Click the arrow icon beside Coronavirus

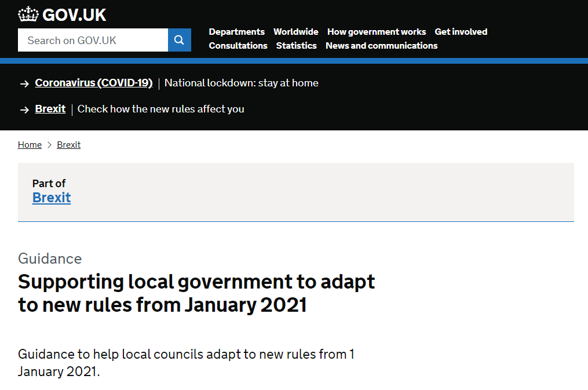pyautogui.click(x=24, y=84)
